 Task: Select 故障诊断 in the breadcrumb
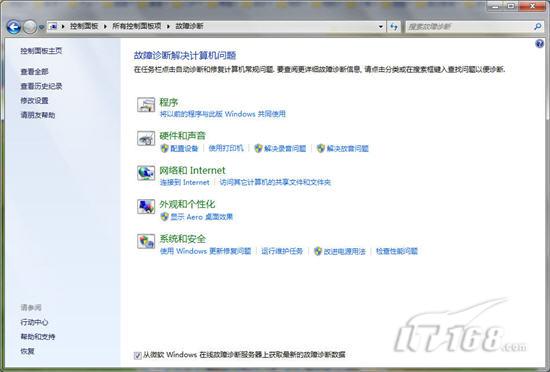(x=189, y=26)
